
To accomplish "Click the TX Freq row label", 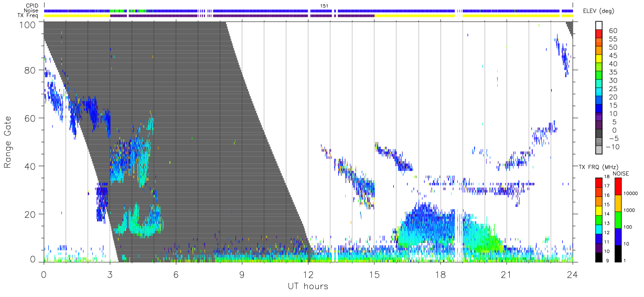I will tap(28, 16).
